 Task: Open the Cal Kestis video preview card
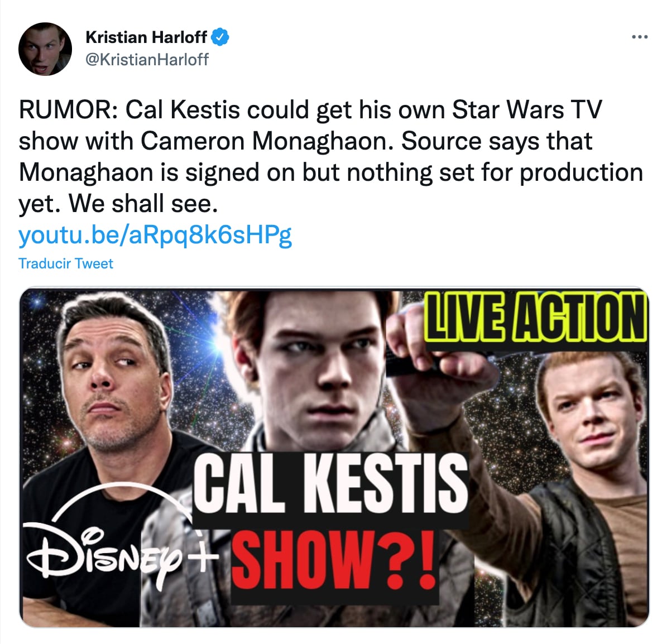(334, 458)
